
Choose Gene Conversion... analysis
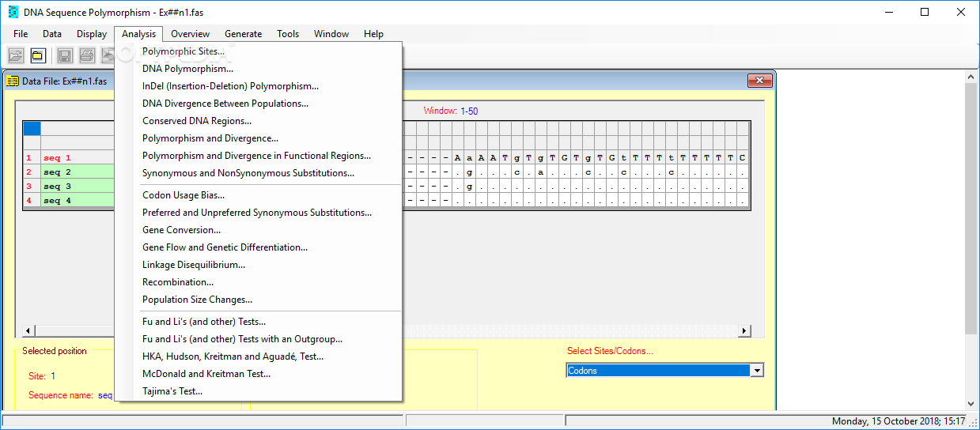[259, 230]
